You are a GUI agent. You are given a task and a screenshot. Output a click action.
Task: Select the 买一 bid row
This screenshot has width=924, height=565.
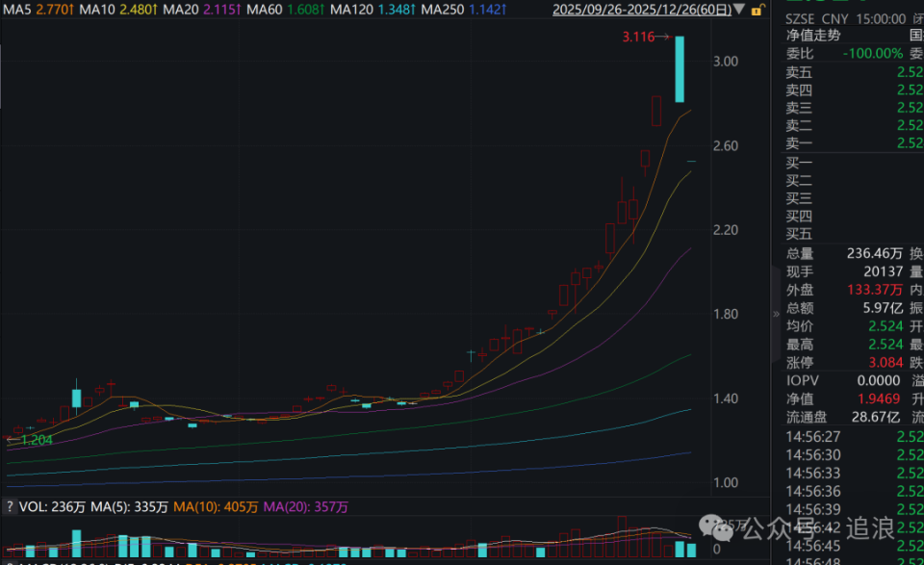tap(855, 163)
